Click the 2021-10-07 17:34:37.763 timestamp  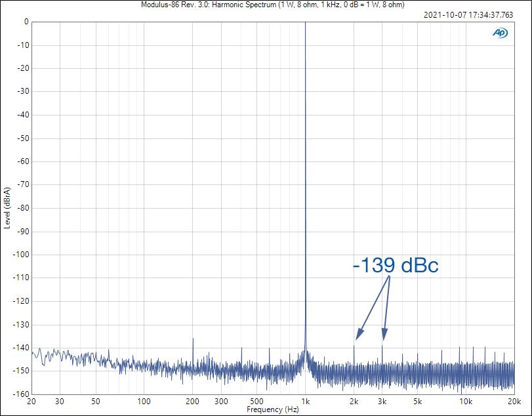[x=468, y=15]
